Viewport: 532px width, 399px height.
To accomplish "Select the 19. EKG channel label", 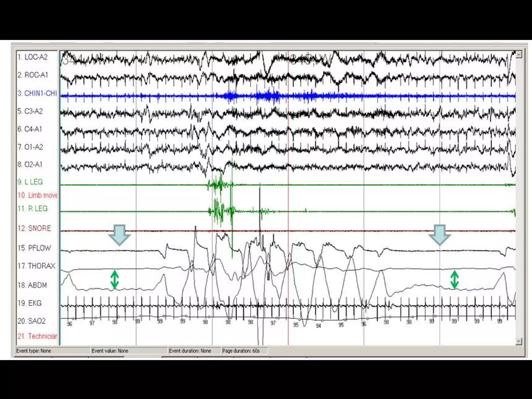I will point(30,303).
